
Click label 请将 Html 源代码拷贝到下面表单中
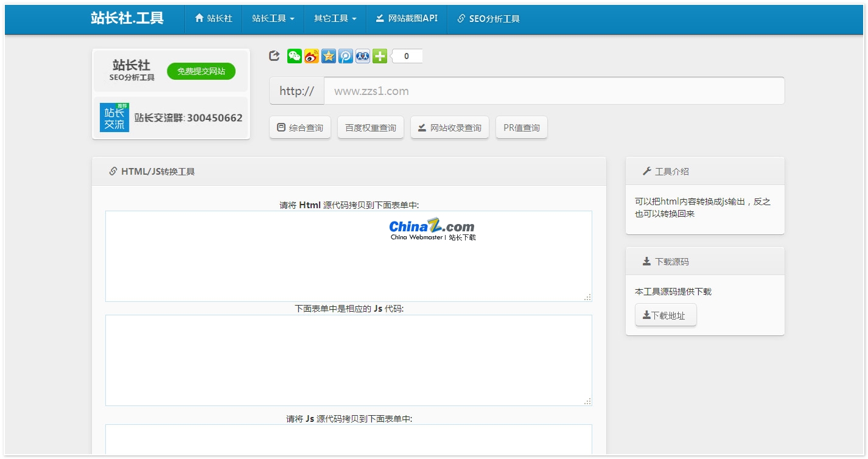[x=349, y=205]
